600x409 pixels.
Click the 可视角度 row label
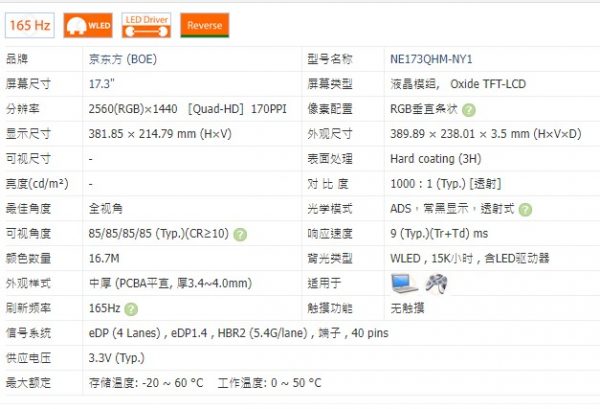tap(28, 233)
